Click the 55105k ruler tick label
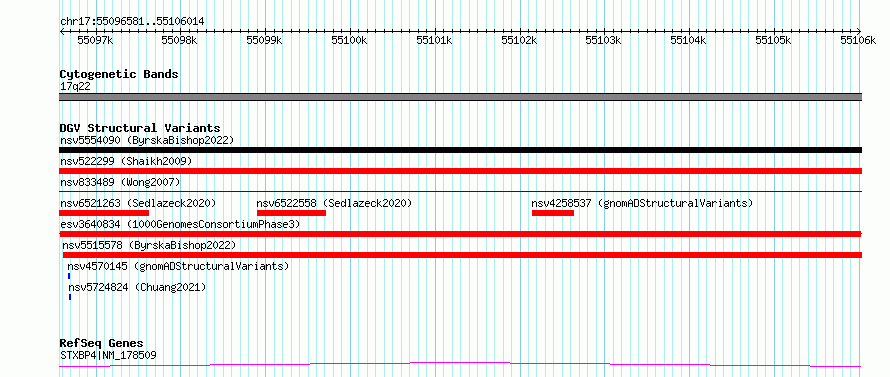 tap(773, 40)
